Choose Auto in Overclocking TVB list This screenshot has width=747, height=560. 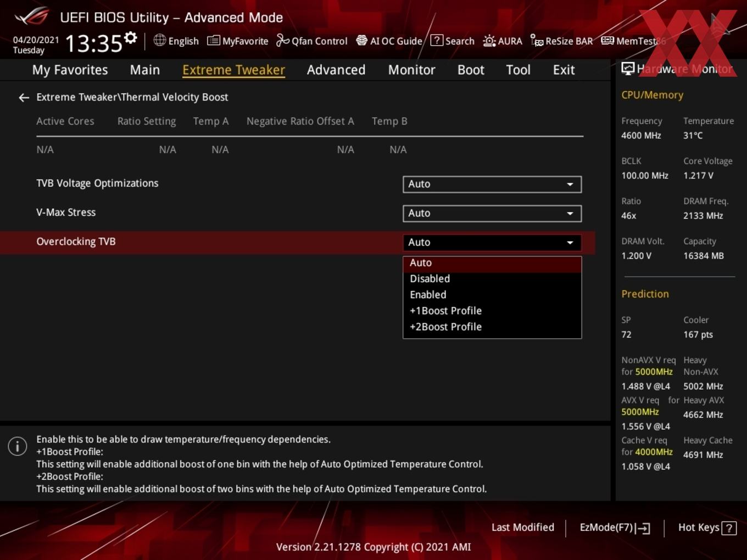tap(492, 263)
